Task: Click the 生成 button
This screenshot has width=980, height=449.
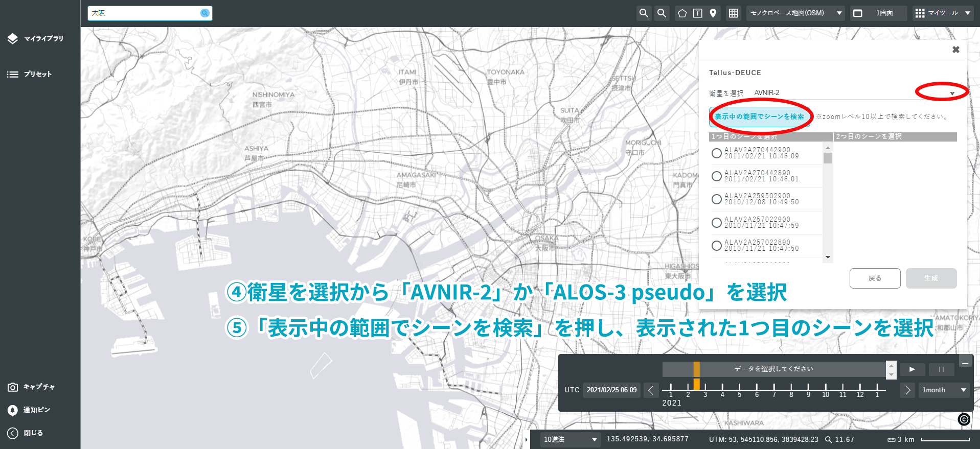Action: pyautogui.click(x=931, y=278)
